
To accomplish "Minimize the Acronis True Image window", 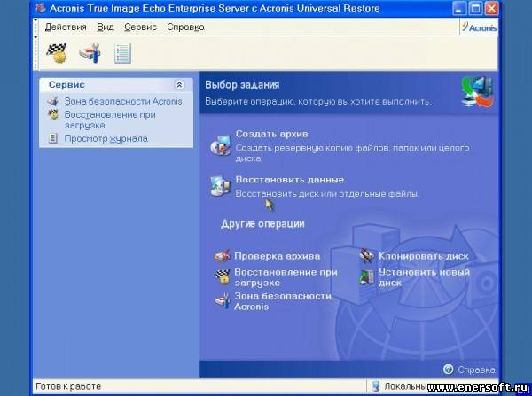I will point(459,9).
